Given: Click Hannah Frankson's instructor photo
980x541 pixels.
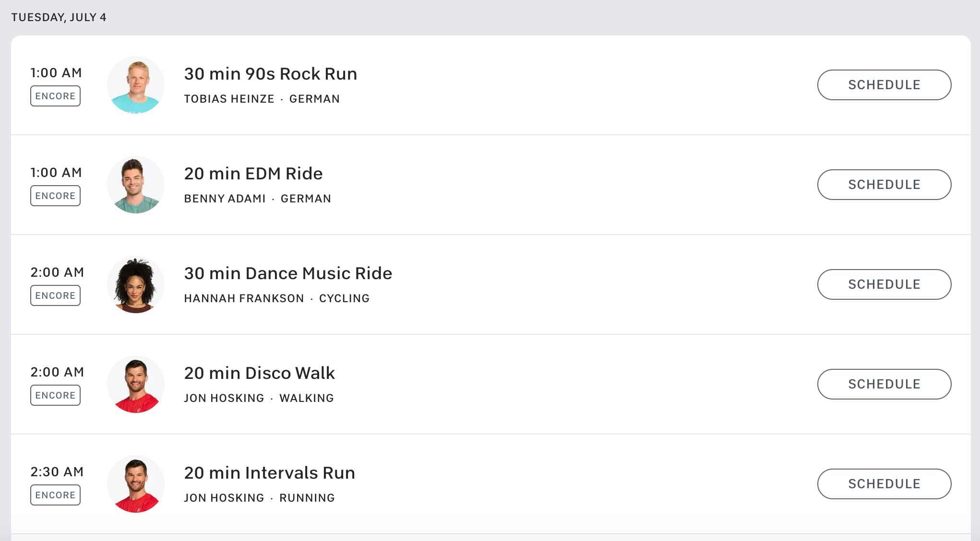Looking at the screenshot, I should coord(136,284).
